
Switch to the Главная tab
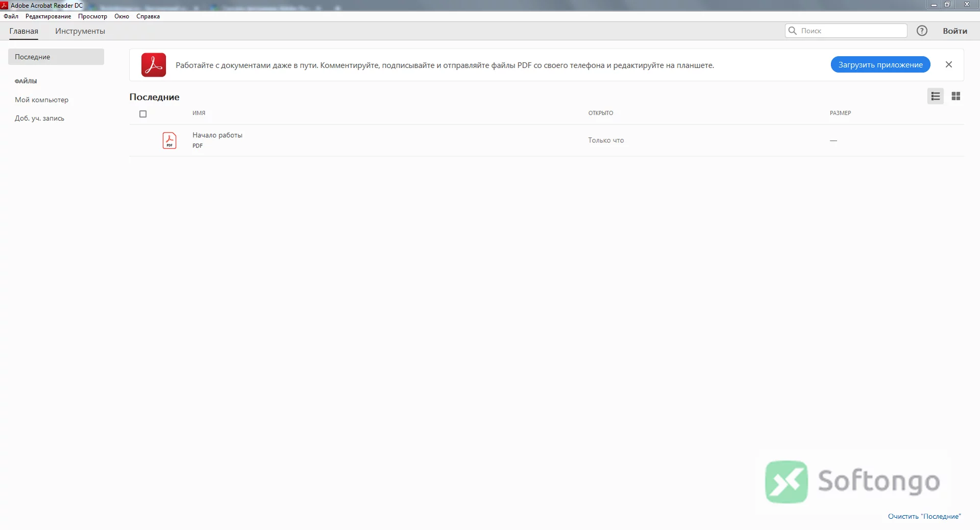click(23, 31)
